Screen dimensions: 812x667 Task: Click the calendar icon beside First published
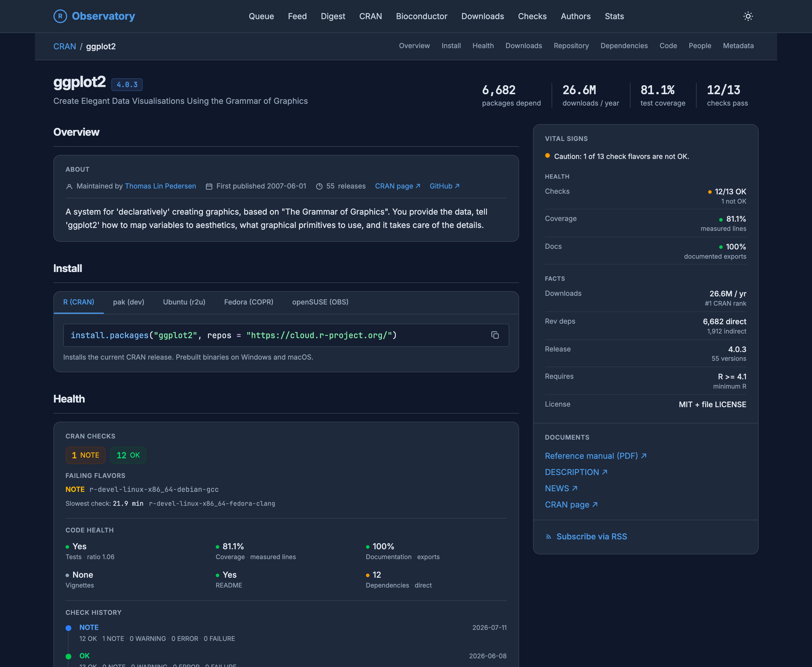click(x=209, y=186)
